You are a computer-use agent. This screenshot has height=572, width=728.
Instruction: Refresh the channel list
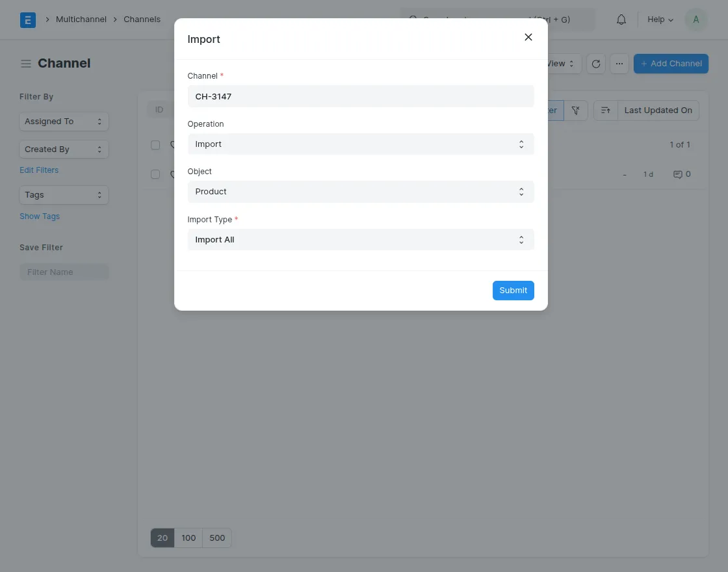tap(595, 64)
